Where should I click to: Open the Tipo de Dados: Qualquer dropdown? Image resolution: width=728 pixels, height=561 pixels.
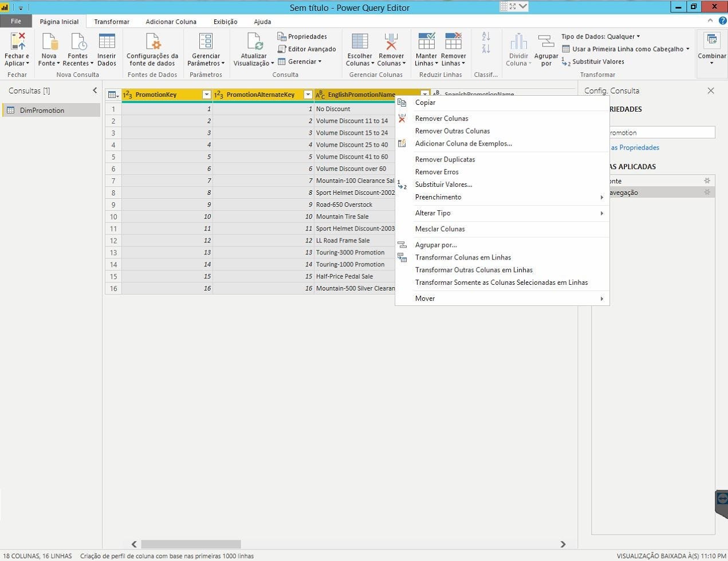tap(601, 37)
